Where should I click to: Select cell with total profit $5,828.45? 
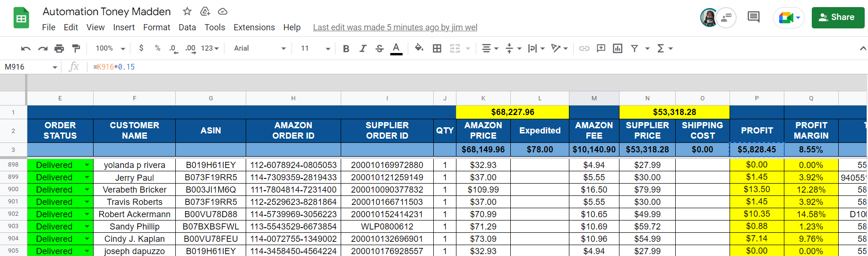pyautogui.click(x=756, y=150)
